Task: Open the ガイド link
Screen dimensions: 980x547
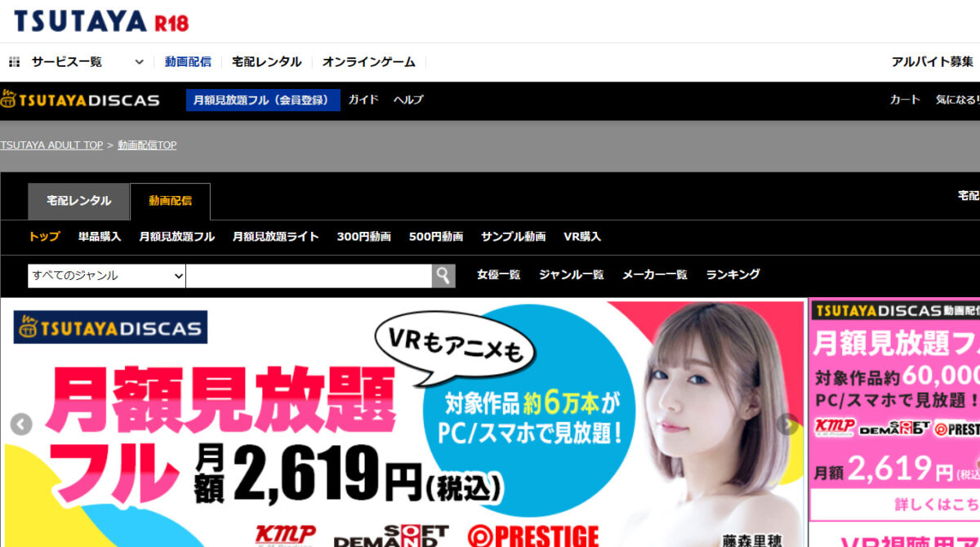Action: click(363, 100)
